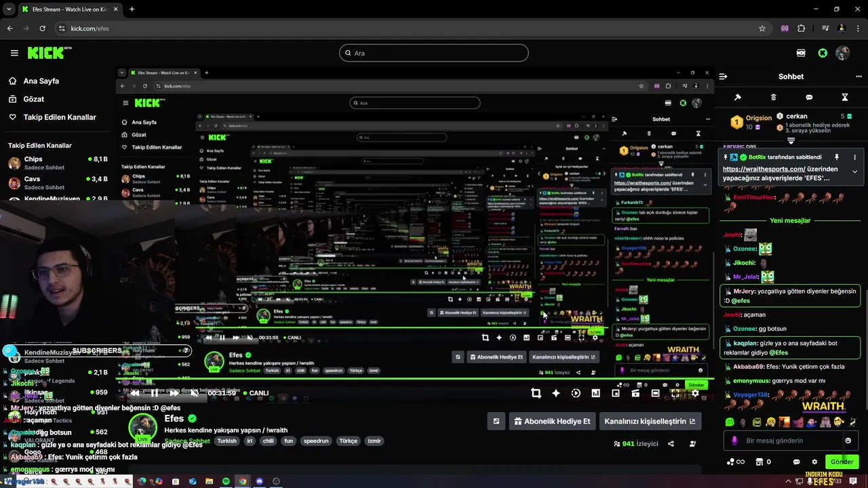Collapse the Sohbet chat panel
Viewport: 868px width, 488px height.
(723, 77)
